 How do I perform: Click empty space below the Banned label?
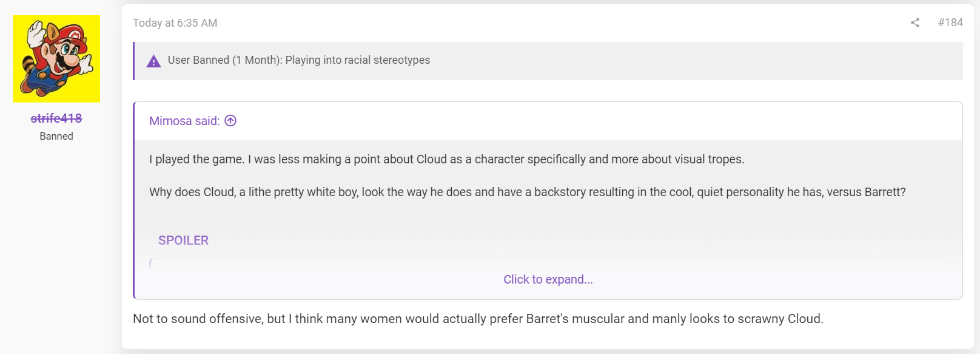coord(56,243)
